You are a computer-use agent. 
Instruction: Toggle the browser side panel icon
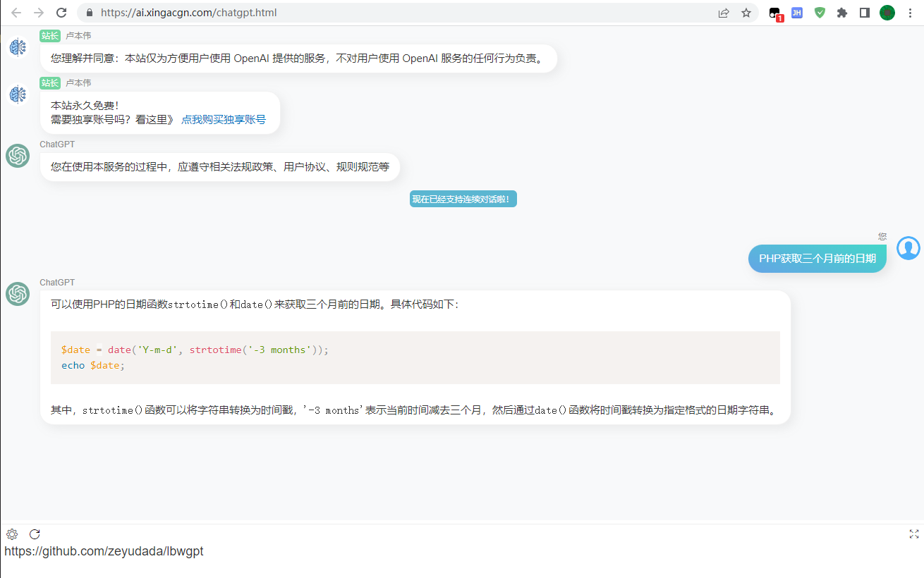click(x=865, y=13)
